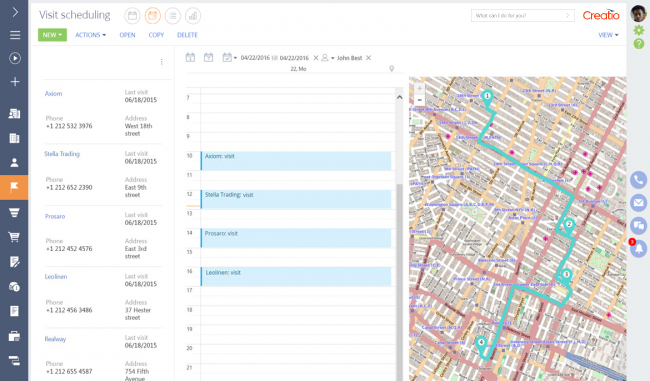
Task: Open the Contacts person icon in sidebar
Action: pyautogui.click(x=15, y=163)
